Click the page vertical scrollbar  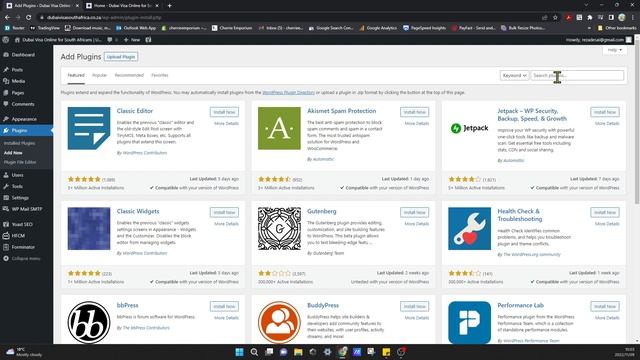637,122
